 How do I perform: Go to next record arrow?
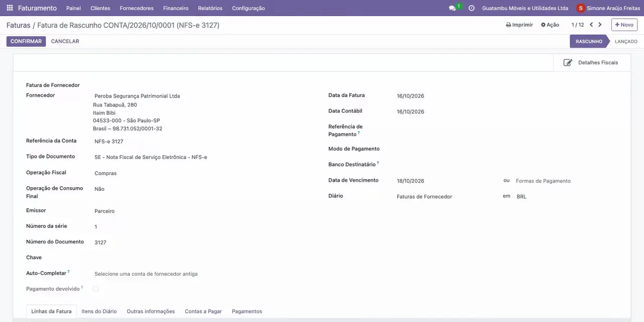[600, 25]
